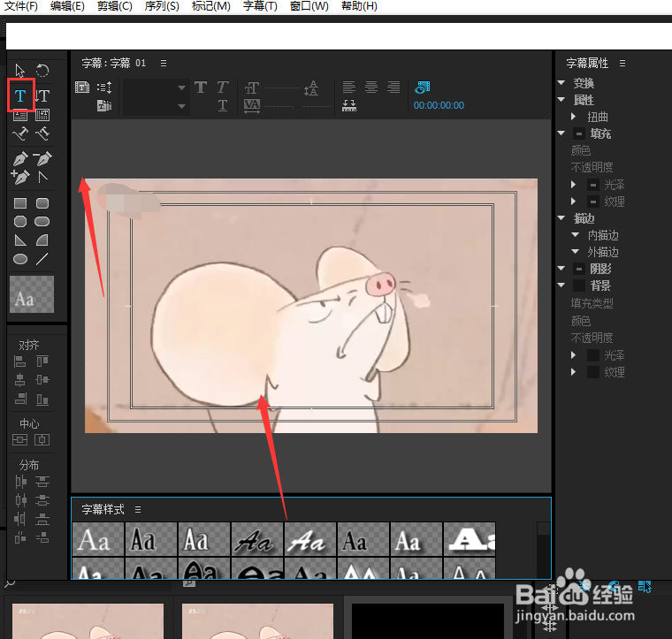Select the Area Type tool

coord(20,115)
